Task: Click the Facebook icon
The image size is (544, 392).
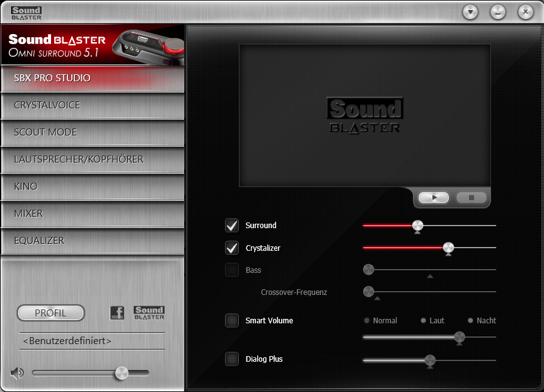Action: point(117,313)
